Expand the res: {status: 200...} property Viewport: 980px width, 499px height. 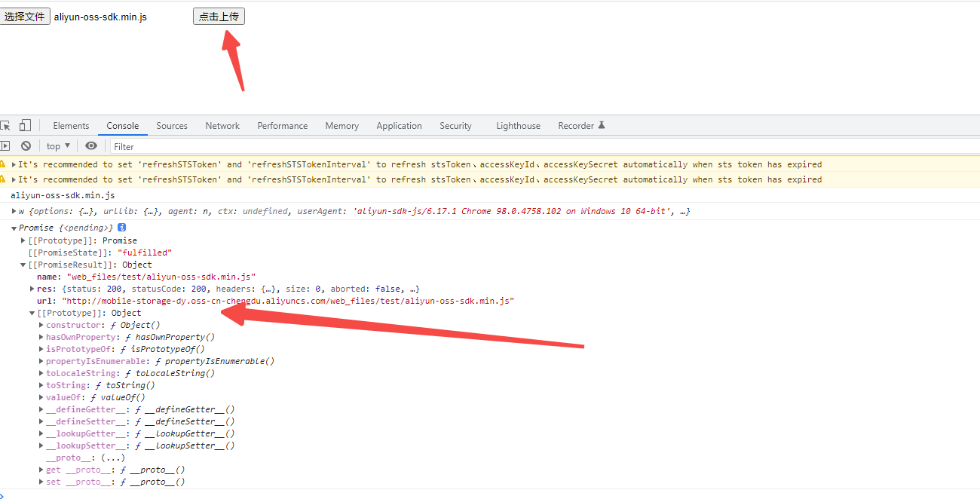click(32, 289)
